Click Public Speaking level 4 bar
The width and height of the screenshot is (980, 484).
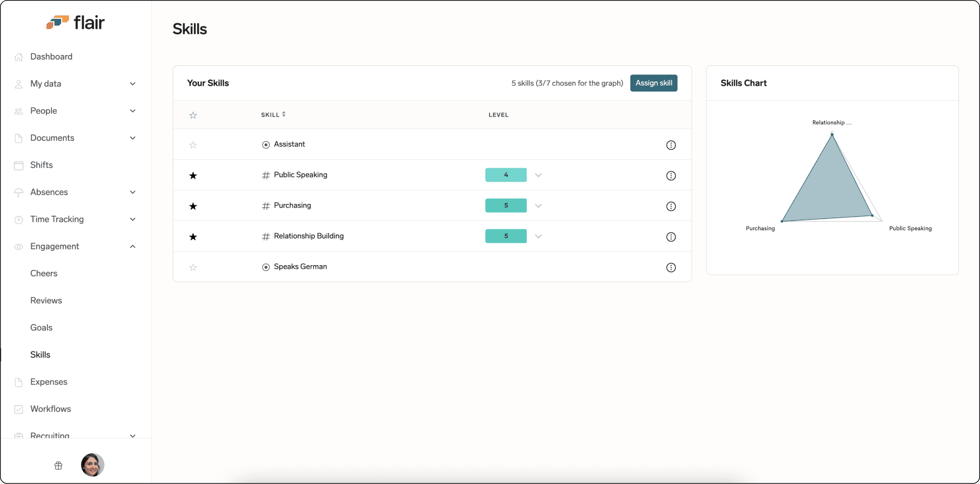[506, 175]
